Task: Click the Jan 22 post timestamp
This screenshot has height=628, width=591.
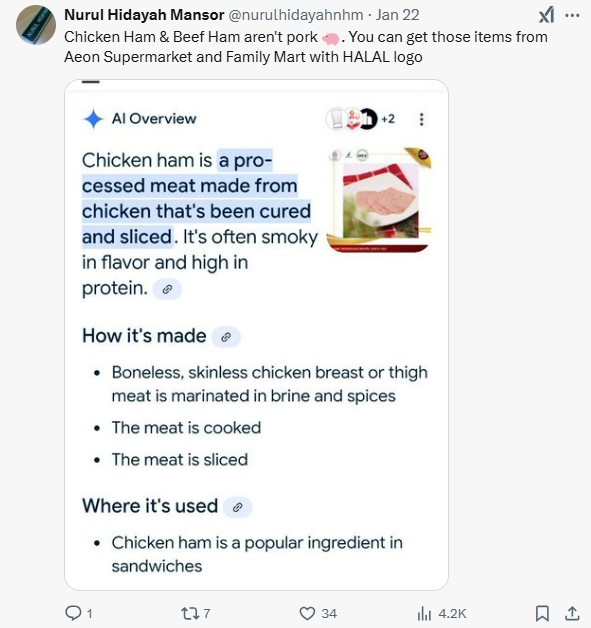Action: click(x=397, y=15)
